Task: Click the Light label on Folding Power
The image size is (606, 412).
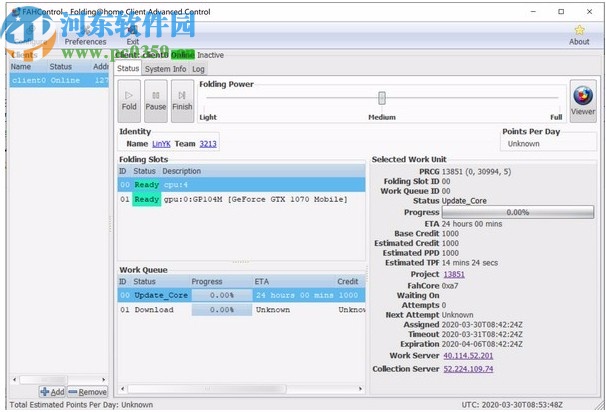Action: [208, 117]
